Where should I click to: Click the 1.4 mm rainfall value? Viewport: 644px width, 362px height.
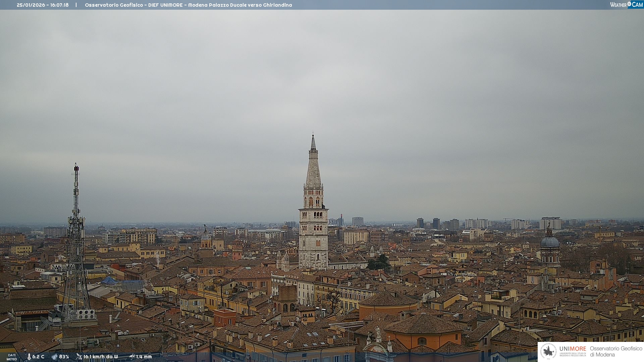click(144, 357)
